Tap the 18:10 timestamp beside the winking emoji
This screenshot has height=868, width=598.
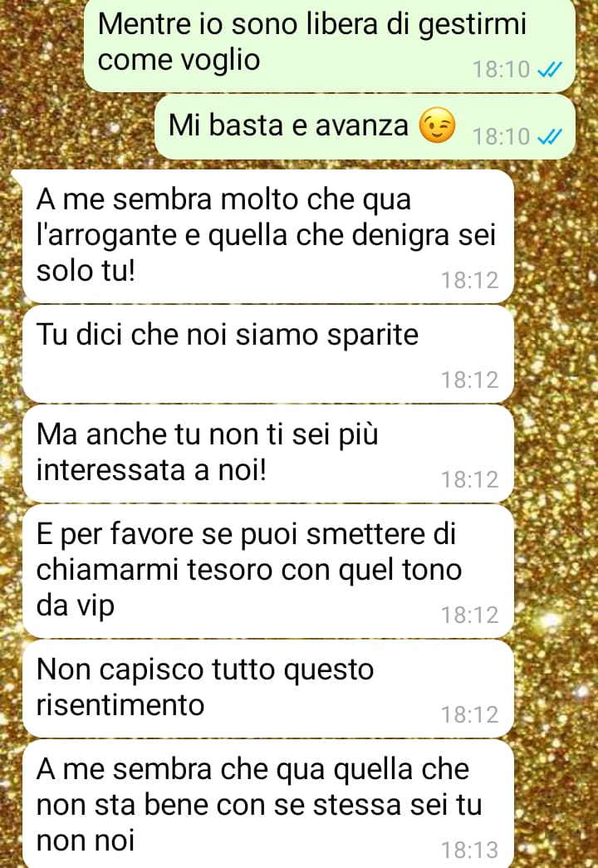(501, 136)
